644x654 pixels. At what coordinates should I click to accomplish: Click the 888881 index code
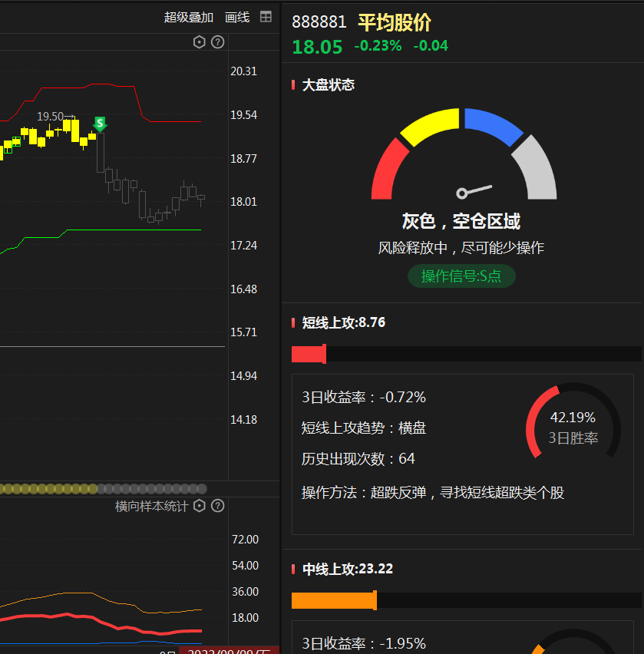319,22
